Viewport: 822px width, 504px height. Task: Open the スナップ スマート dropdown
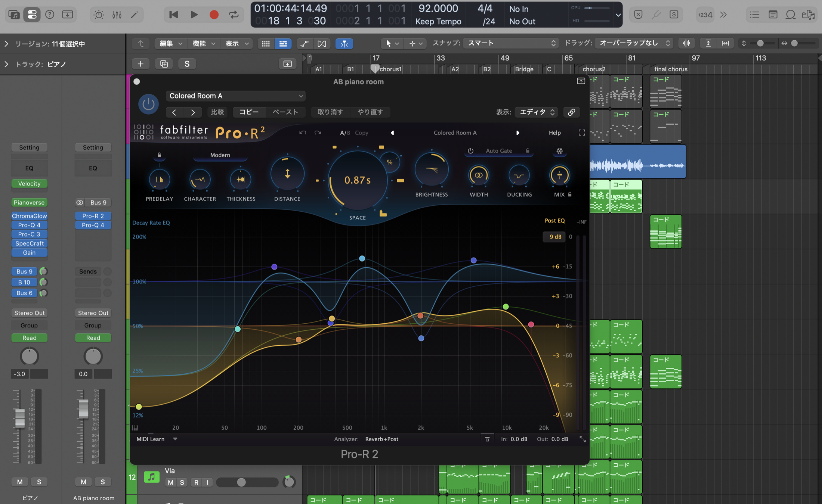pos(511,43)
